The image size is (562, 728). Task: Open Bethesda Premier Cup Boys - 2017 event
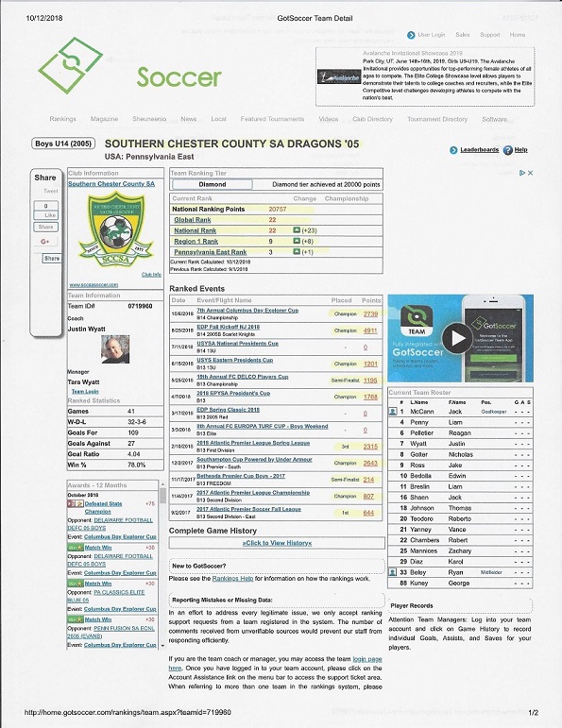(241, 476)
